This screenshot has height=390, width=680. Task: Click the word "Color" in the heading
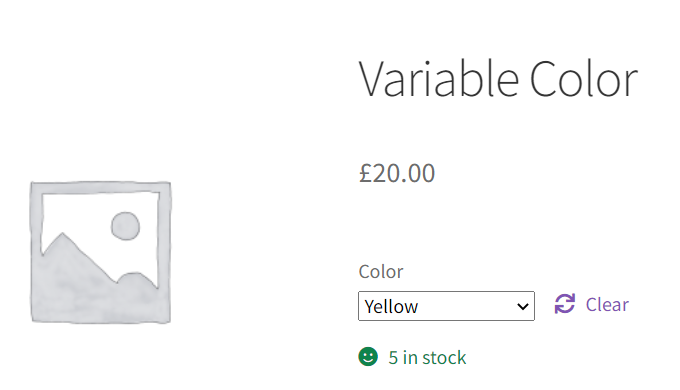(584, 79)
